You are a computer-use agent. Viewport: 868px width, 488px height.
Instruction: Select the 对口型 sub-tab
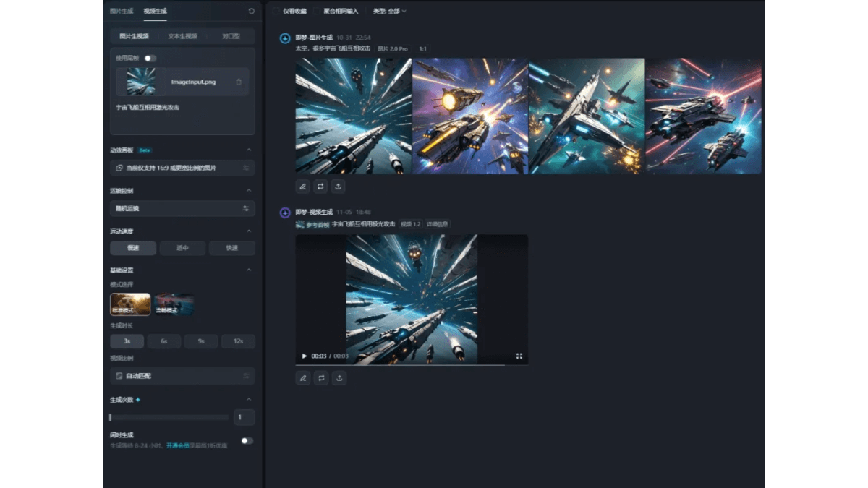point(231,35)
